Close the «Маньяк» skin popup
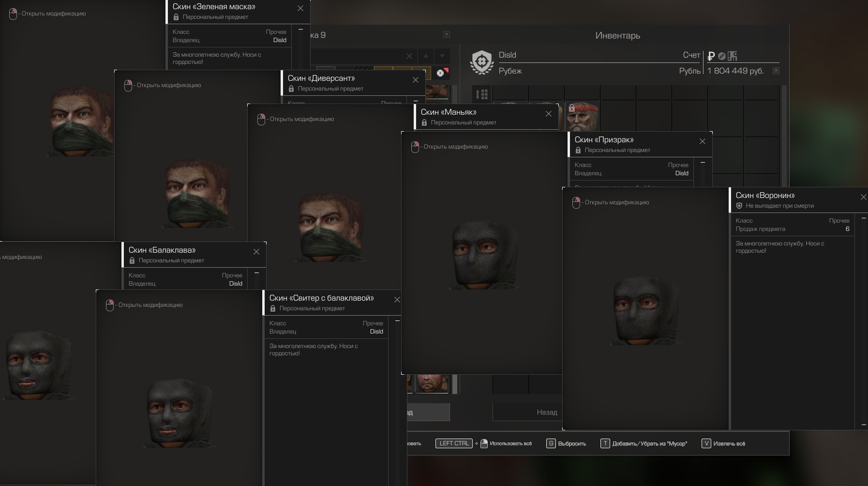This screenshot has width=868, height=486. (549, 114)
